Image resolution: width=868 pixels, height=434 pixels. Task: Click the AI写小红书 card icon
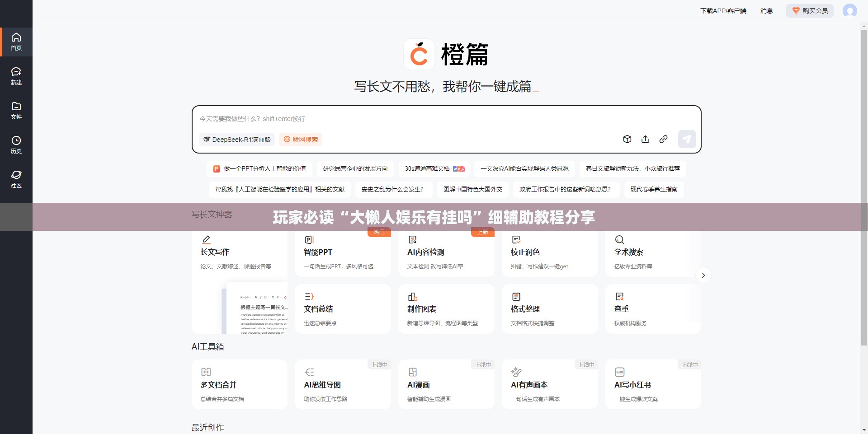pyautogui.click(x=619, y=372)
